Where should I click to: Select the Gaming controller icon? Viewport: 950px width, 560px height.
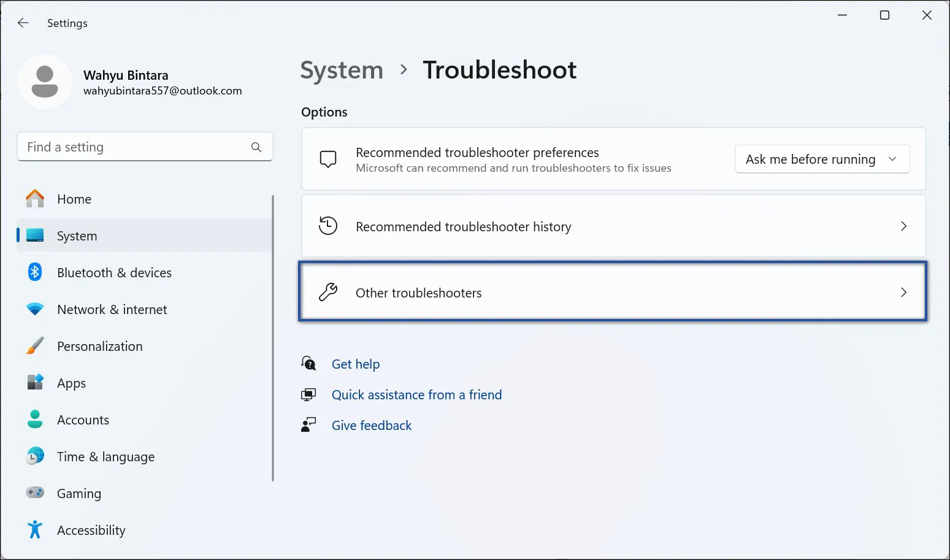35,493
